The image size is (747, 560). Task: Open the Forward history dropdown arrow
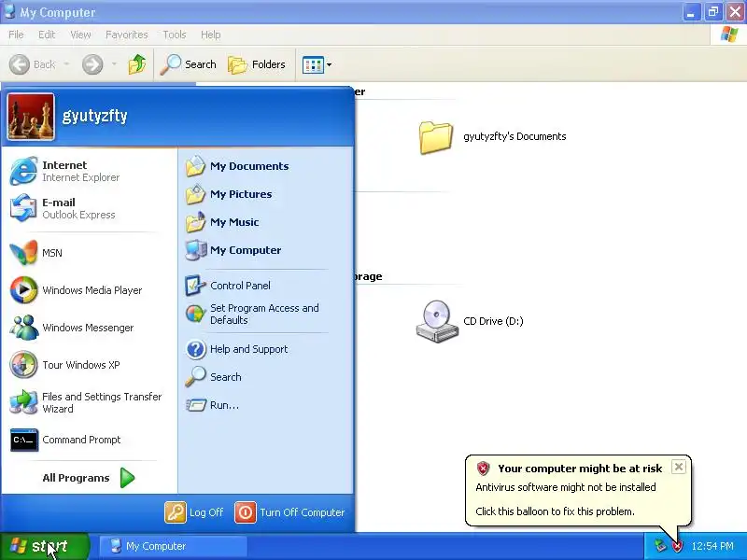[114, 64]
